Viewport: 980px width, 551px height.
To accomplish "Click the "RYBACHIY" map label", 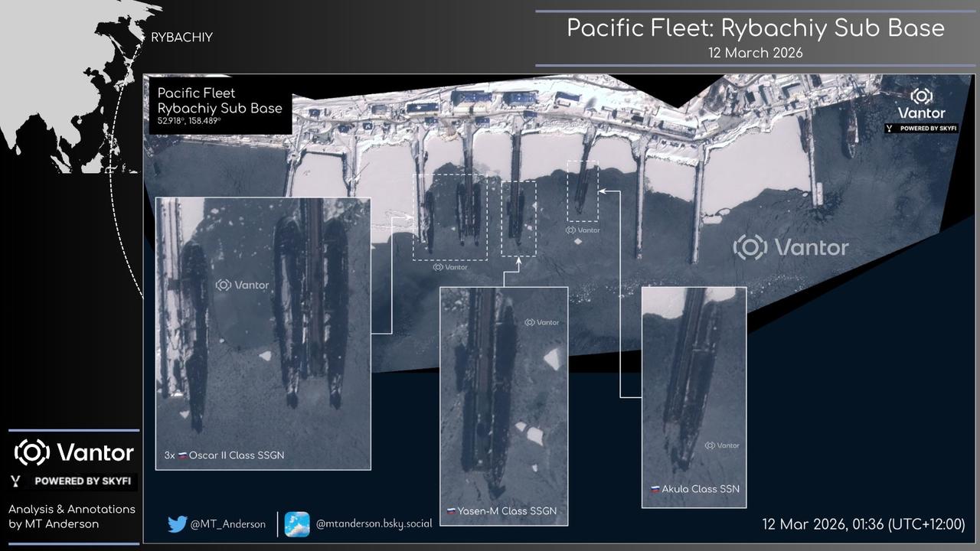I will 181,37.
